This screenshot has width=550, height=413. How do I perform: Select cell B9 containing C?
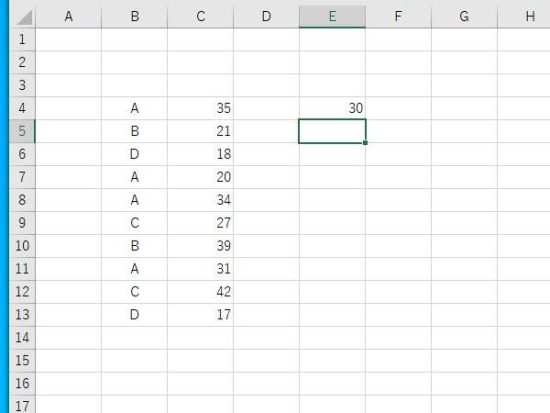tap(135, 223)
